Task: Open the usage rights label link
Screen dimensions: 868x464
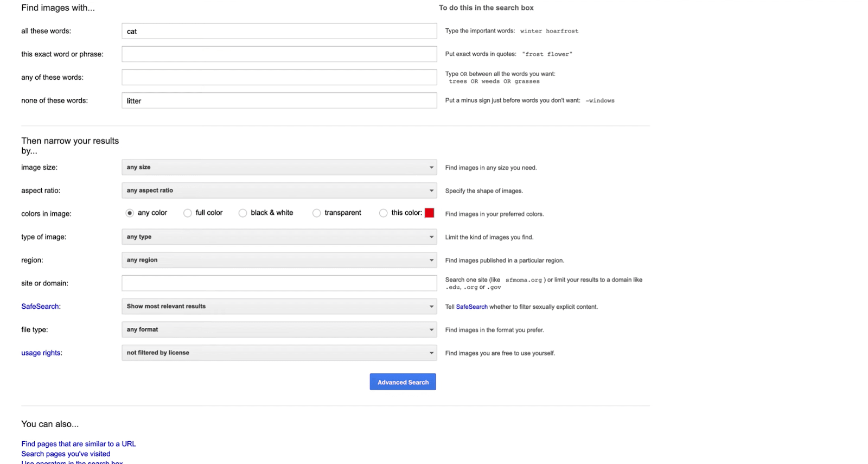Action: tap(41, 353)
